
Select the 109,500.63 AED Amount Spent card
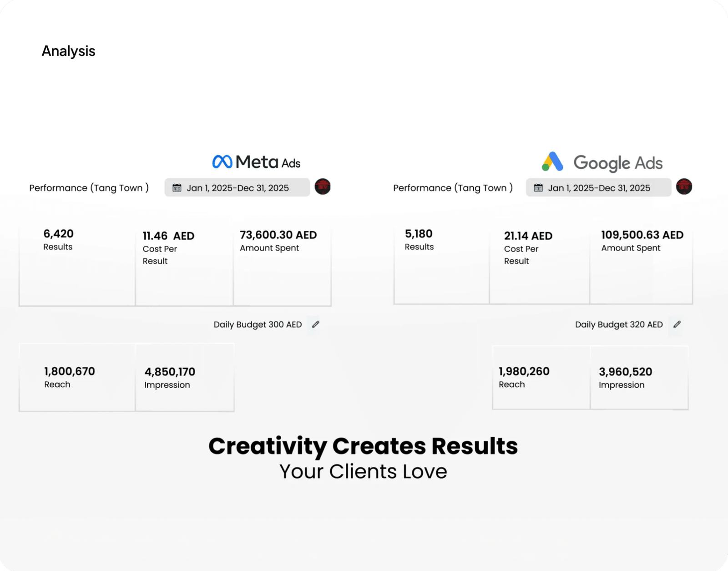(x=641, y=266)
